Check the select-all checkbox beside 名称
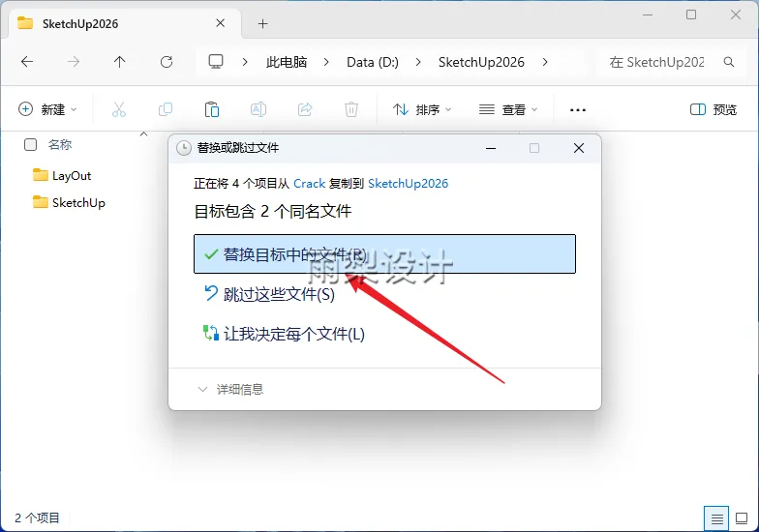 point(31,145)
